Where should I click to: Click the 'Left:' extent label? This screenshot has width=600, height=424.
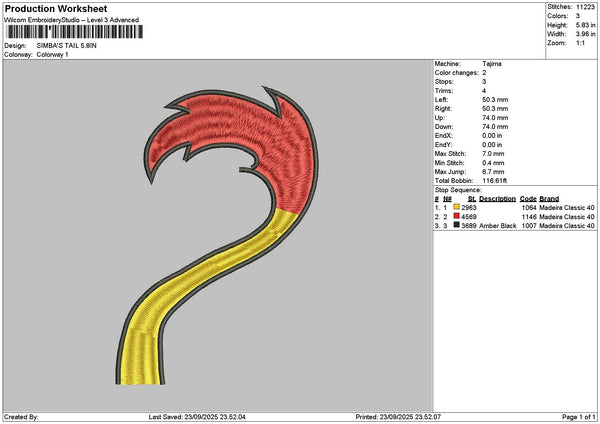(x=440, y=99)
